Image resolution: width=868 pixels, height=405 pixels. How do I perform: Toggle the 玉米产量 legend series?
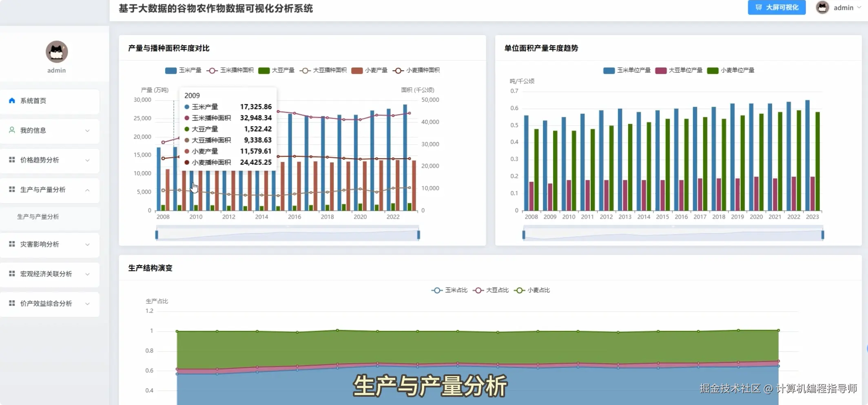pos(183,70)
